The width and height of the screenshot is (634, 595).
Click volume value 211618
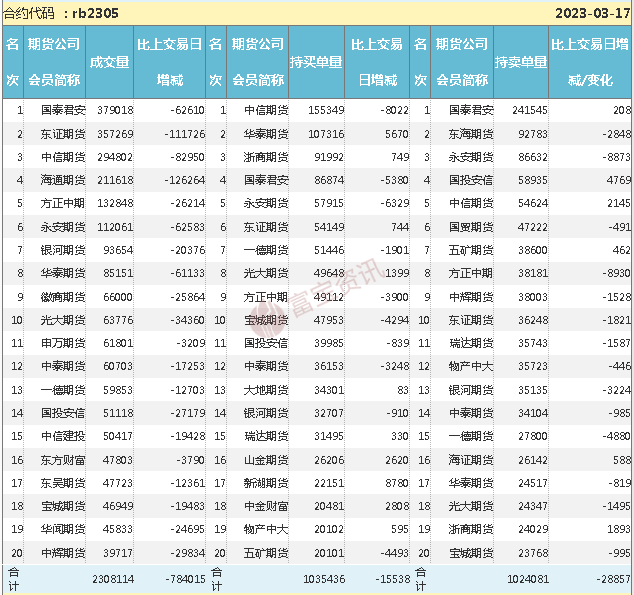[x=115, y=180]
